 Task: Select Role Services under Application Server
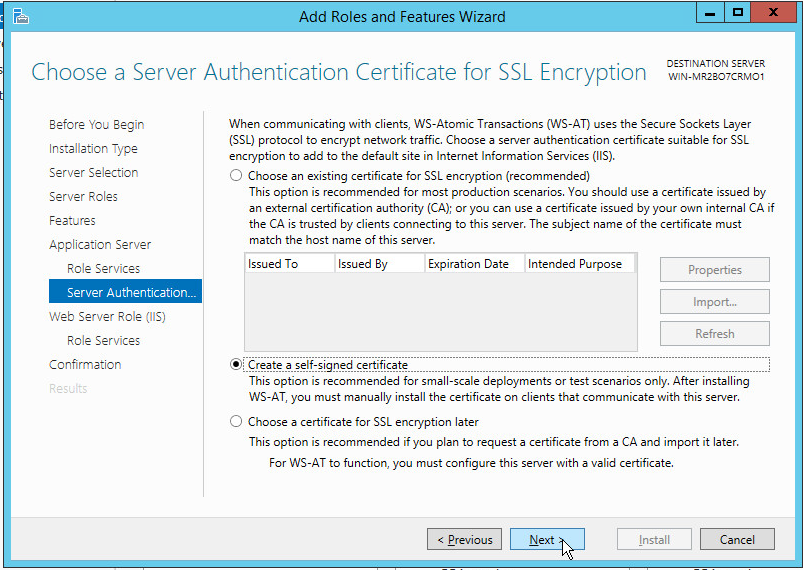(103, 269)
